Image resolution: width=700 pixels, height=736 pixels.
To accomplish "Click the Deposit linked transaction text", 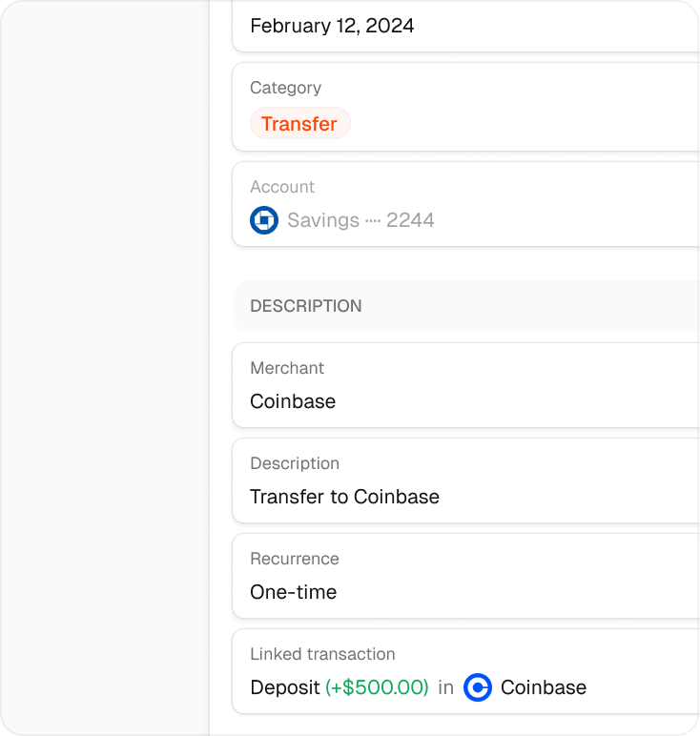I will tap(284, 687).
